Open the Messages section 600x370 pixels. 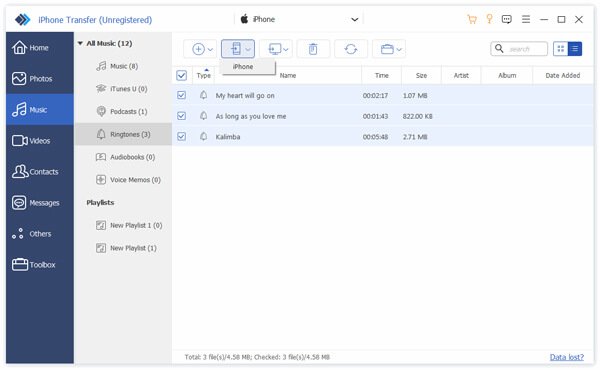(39, 203)
